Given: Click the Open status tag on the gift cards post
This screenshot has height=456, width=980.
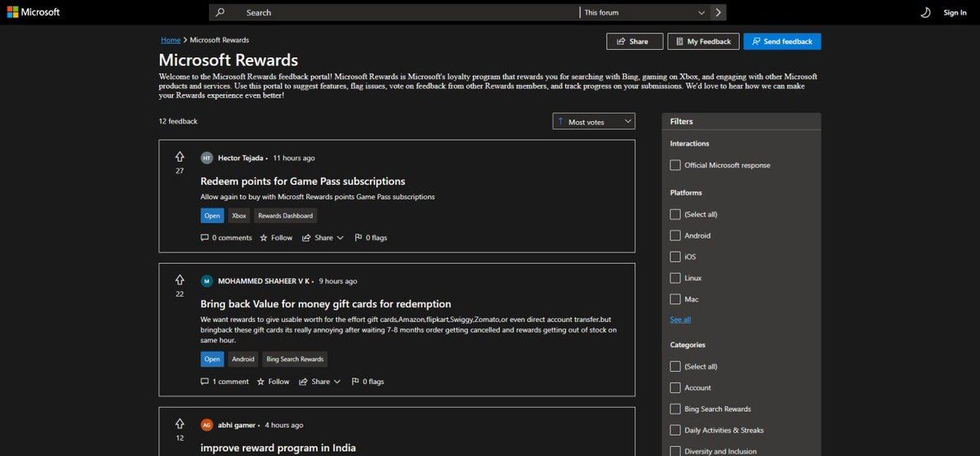Looking at the screenshot, I should pos(212,359).
